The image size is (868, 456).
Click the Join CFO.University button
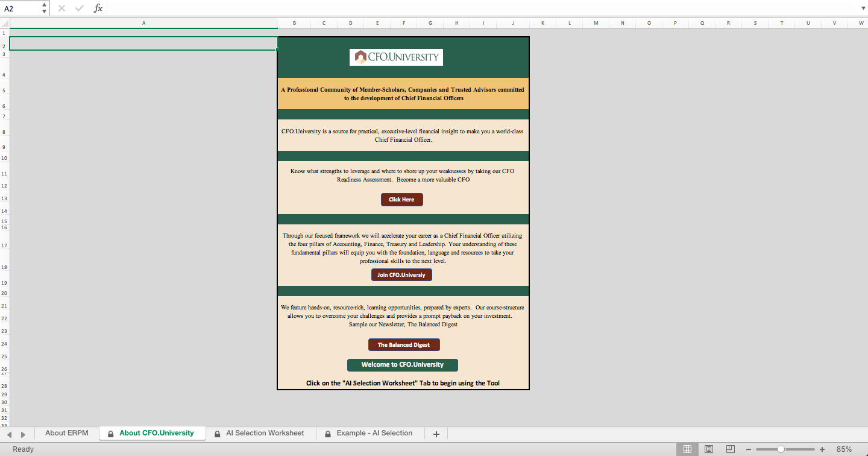(401, 275)
